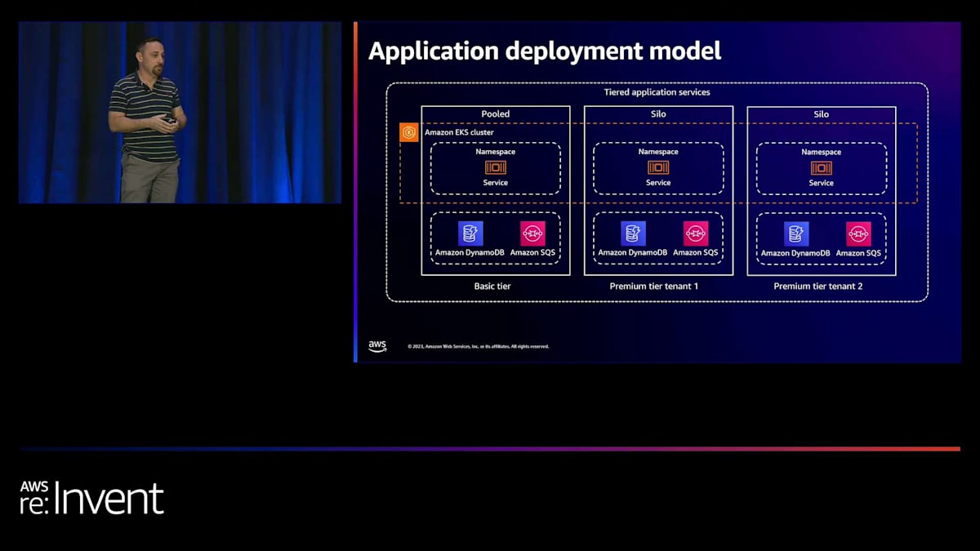Click SQS icon in Premium tier tenant 1
This screenshot has height=551, width=980.
click(x=696, y=233)
